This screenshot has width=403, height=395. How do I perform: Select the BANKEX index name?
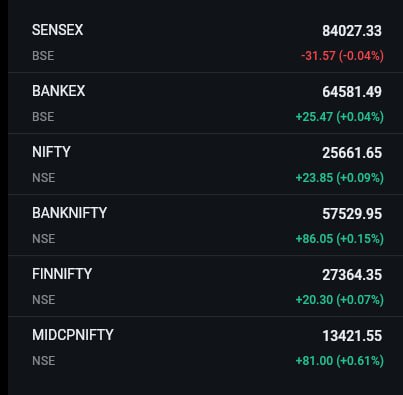pos(59,91)
